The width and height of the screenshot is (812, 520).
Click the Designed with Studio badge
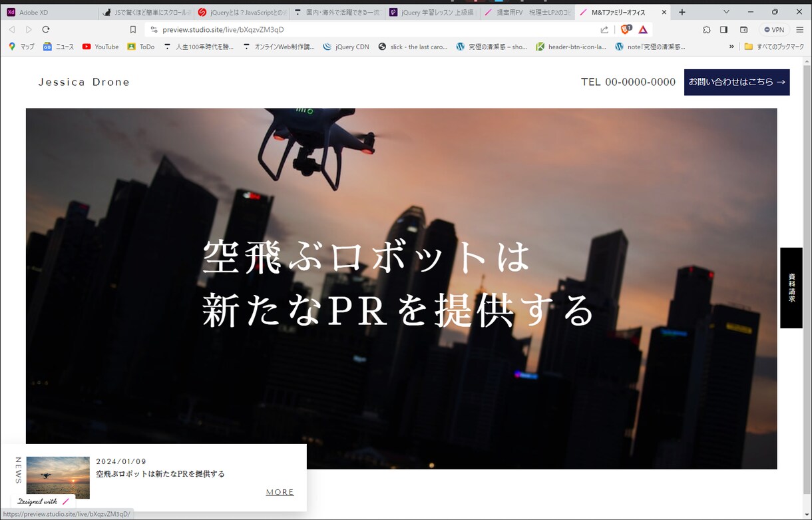(43, 501)
